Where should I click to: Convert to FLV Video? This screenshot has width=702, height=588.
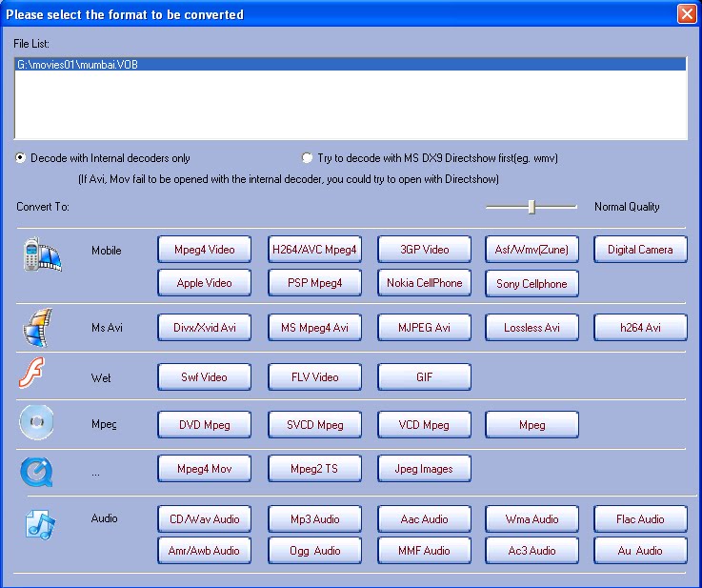314,377
